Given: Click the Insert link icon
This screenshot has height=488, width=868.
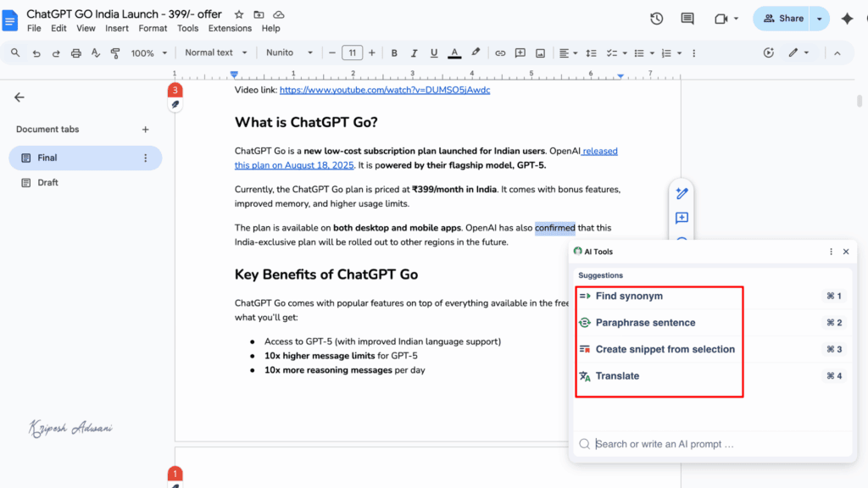Looking at the screenshot, I should (501, 53).
